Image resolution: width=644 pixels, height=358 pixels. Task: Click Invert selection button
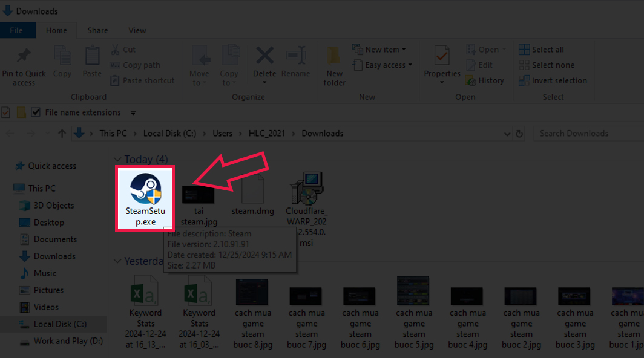[553, 80]
